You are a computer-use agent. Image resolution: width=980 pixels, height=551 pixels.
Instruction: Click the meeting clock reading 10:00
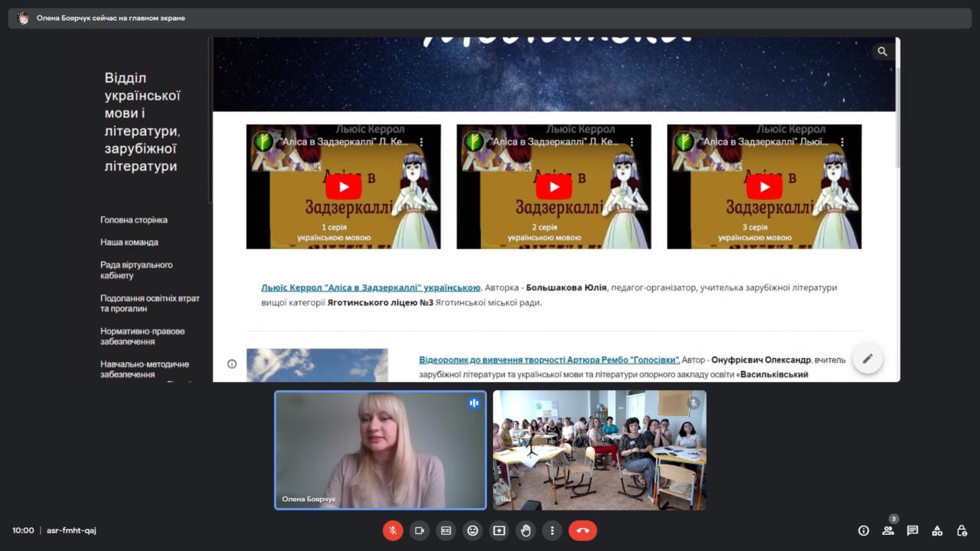[23, 530]
